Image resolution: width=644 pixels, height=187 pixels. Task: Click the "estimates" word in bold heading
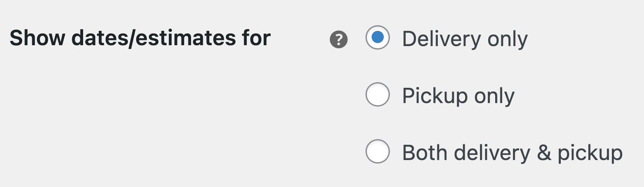[186, 38]
